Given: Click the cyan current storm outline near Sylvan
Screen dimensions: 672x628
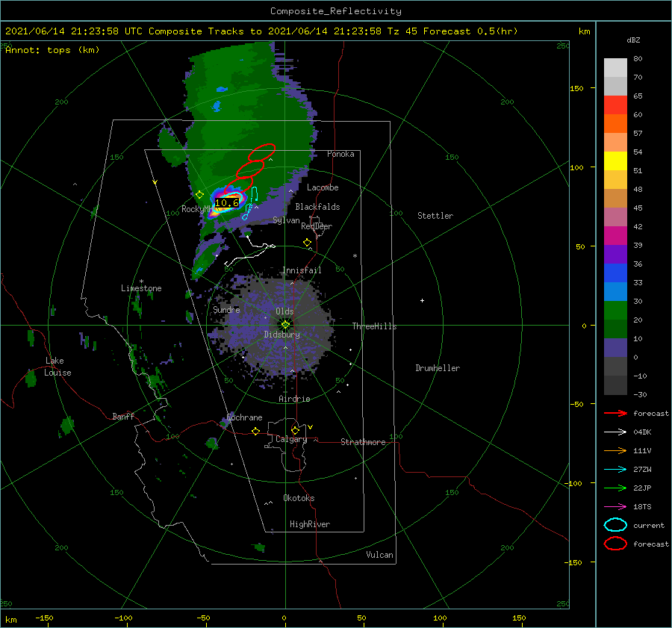Looking at the screenshot, I should point(251,203).
